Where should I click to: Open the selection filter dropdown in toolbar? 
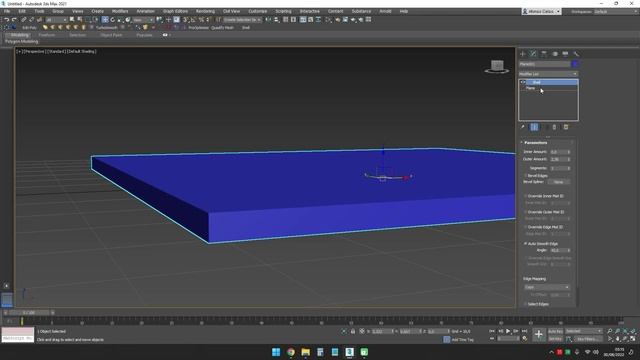56,20
